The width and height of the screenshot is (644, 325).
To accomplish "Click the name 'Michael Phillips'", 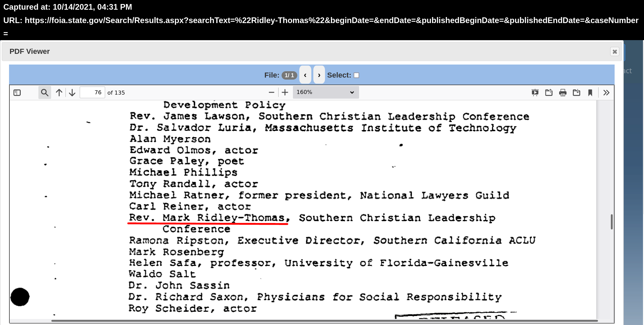I will click(184, 172).
